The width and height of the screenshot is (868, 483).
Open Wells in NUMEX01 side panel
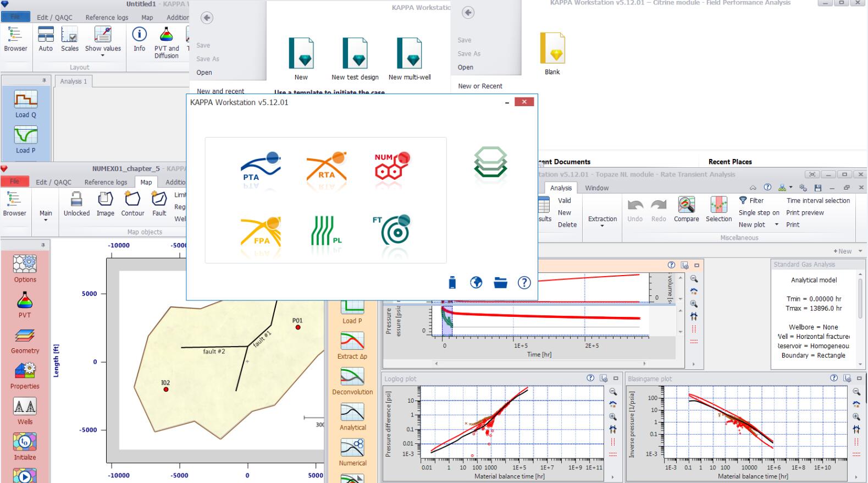[25, 411]
